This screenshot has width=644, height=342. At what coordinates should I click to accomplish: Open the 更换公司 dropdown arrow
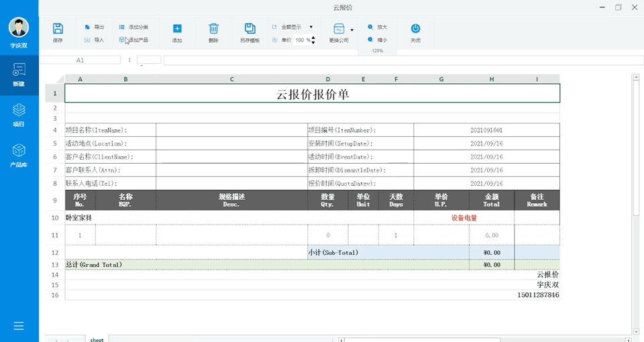tap(352, 30)
